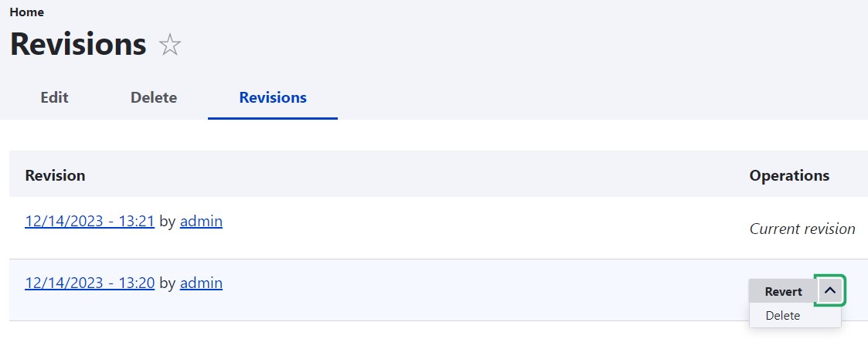The height and width of the screenshot is (339, 868).
Task: Click the Revisions page title heading
Action: pos(78,45)
